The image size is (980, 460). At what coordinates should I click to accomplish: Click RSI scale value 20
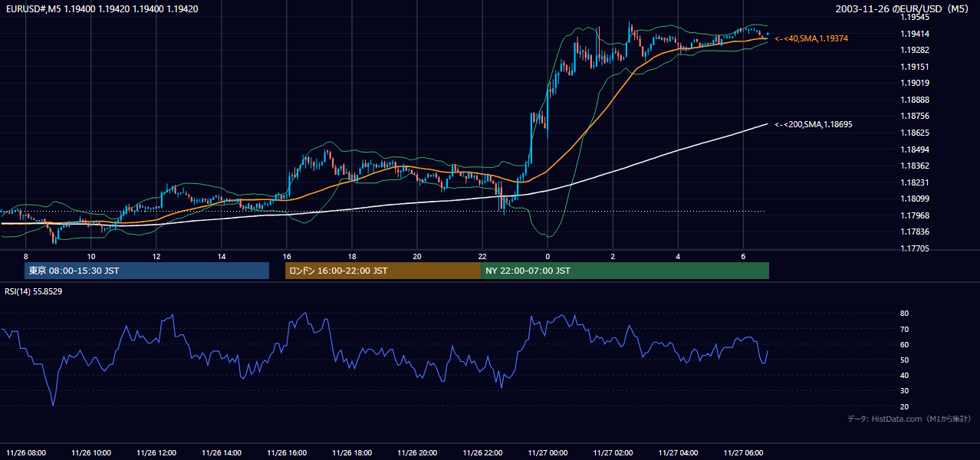pyautogui.click(x=905, y=406)
